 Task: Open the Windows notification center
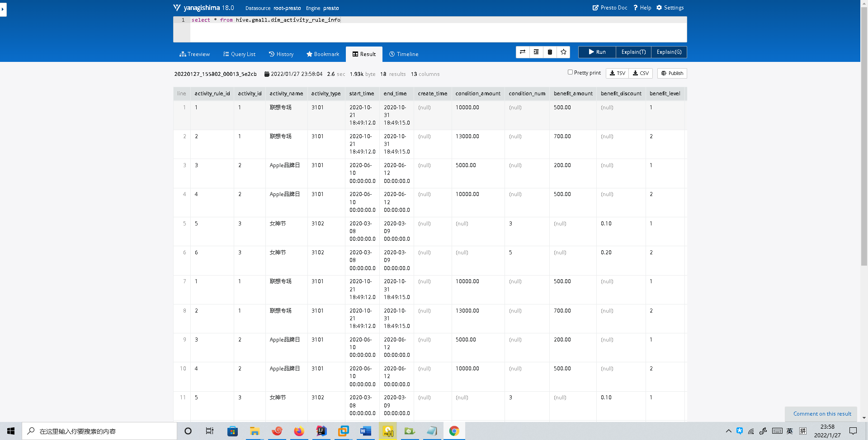(x=853, y=431)
